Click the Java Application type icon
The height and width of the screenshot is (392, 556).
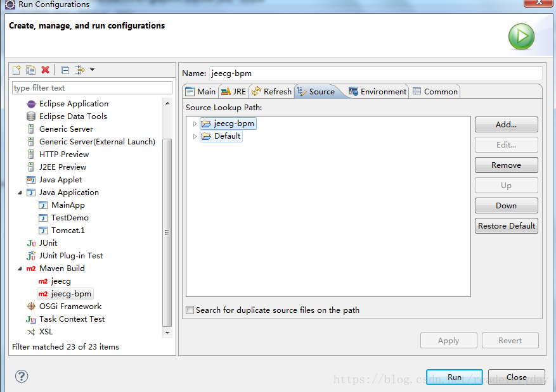(x=31, y=193)
